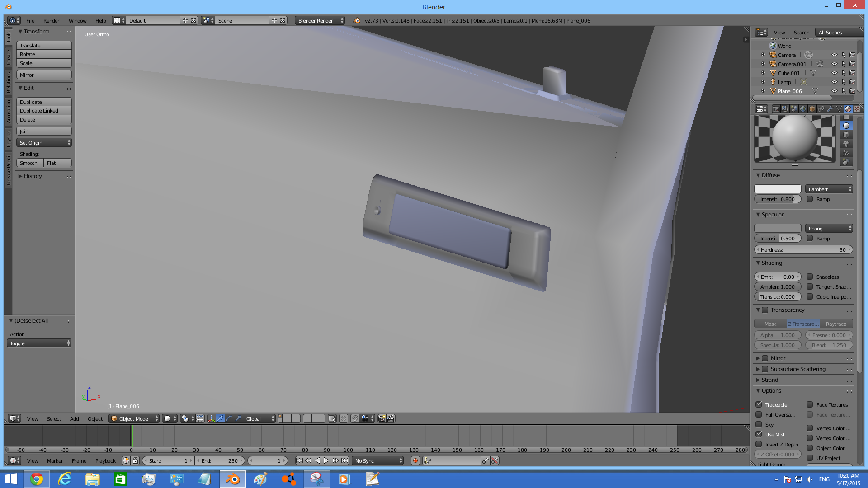The height and width of the screenshot is (488, 868).
Task: Hide the Lamp object in outliner
Action: (834, 82)
